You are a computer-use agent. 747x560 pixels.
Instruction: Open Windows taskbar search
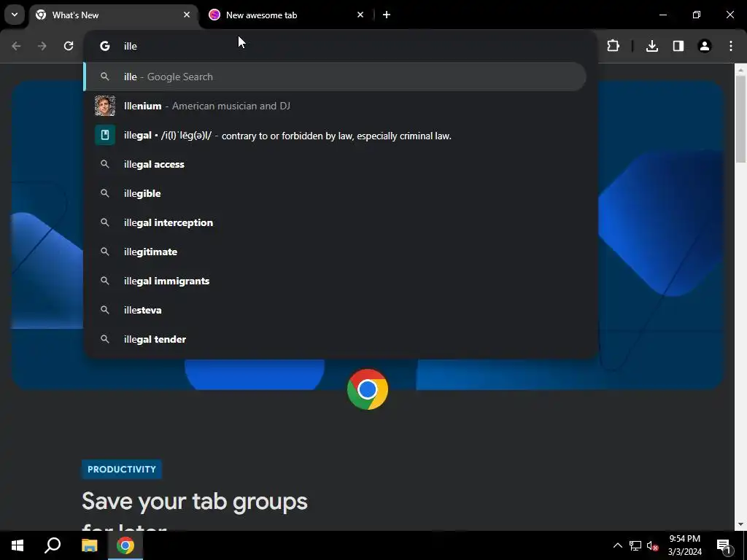point(53,545)
